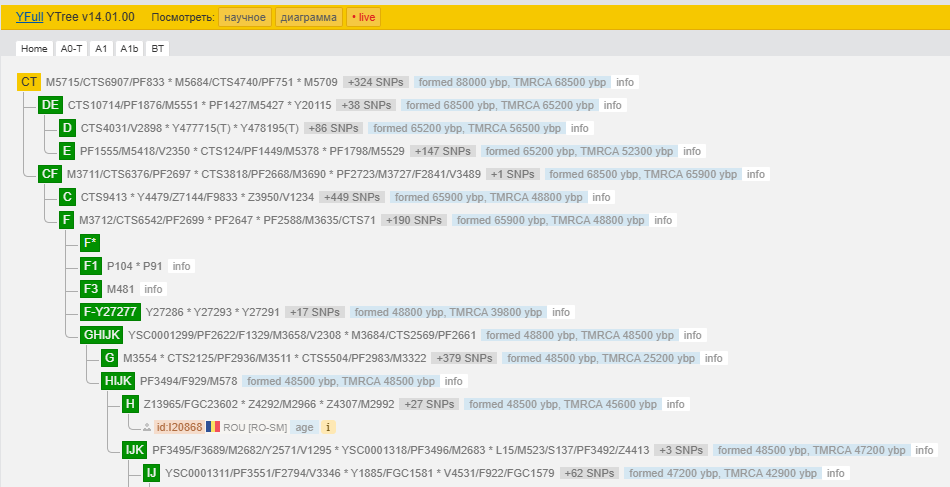This screenshot has width=950, height=487.
Task: Open info for GHIJK row
Action: pos(693,336)
